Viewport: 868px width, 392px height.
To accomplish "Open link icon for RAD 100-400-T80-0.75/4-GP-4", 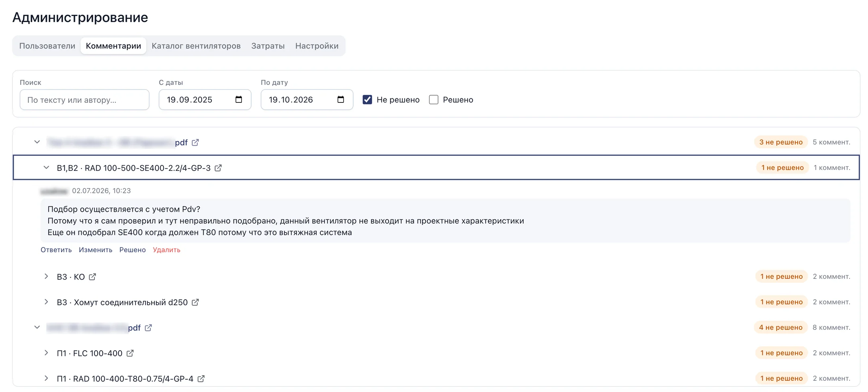I will coord(201,378).
